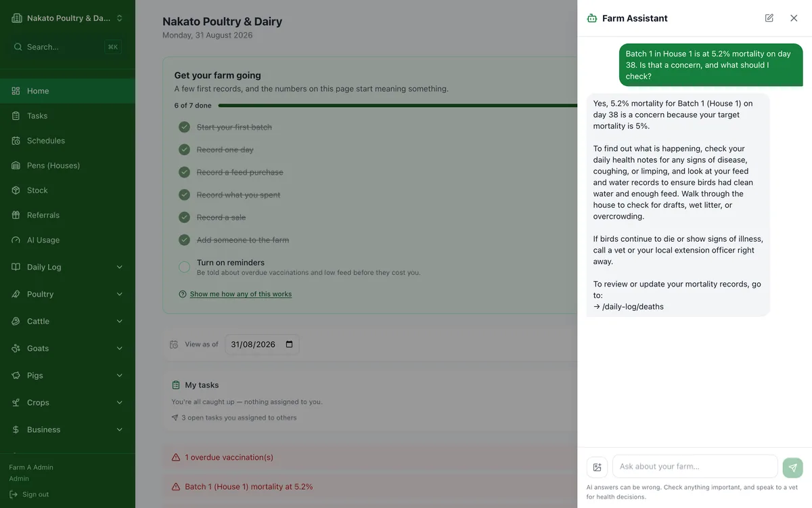The image size is (812, 508).
Task: Expand the Goats section chevron
Action: (120, 348)
